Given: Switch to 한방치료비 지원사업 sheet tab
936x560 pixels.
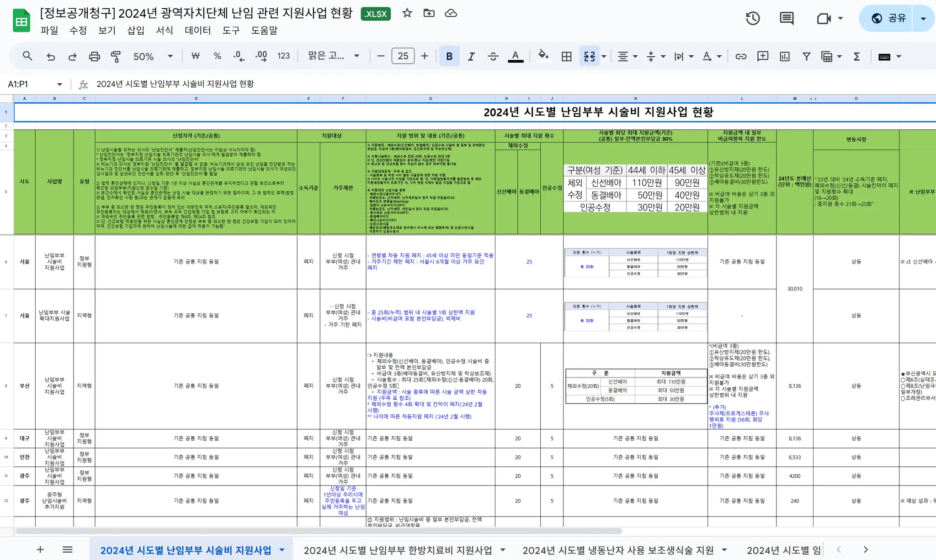Looking at the screenshot, I should 398,550.
